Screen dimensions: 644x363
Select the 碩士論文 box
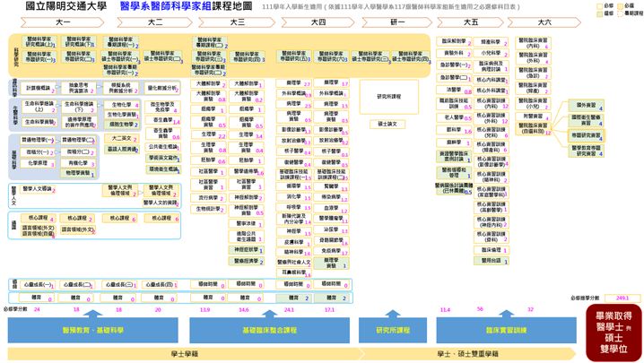(387, 124)
